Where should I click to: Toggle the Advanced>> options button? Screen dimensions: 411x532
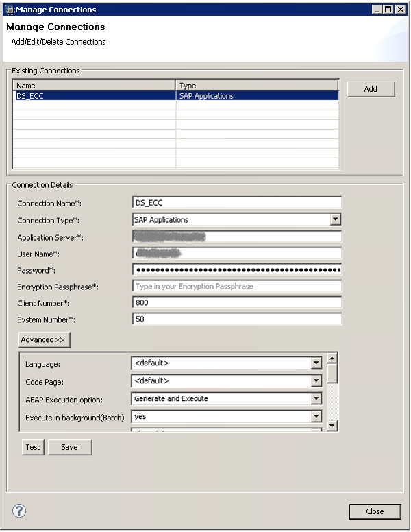point(44,340)
